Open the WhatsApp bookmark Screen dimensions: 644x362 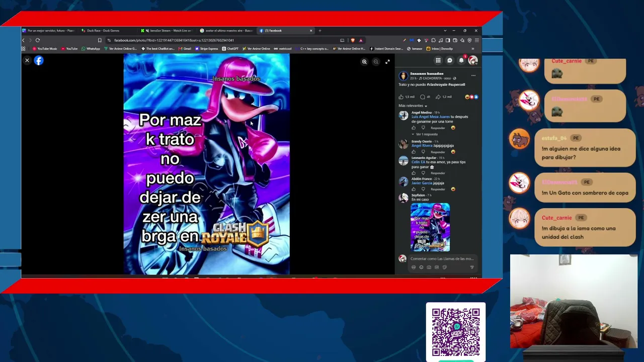point(91,49)
